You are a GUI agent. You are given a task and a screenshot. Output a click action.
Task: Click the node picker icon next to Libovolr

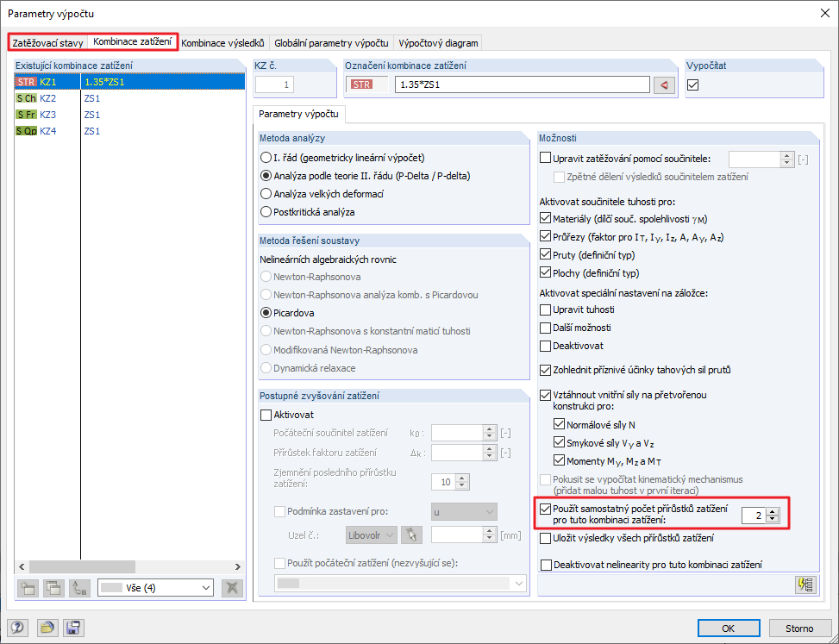pyautogui.click(x=411, y=535)
